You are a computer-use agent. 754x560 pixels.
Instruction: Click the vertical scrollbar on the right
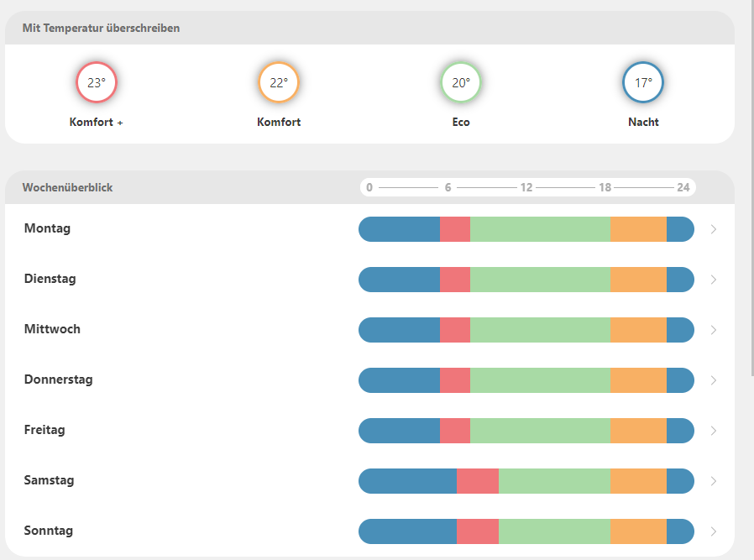tap(751, 185)
